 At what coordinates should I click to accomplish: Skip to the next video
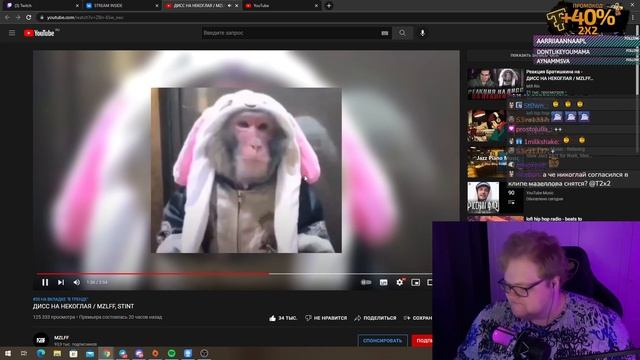[x=61, y=282]
